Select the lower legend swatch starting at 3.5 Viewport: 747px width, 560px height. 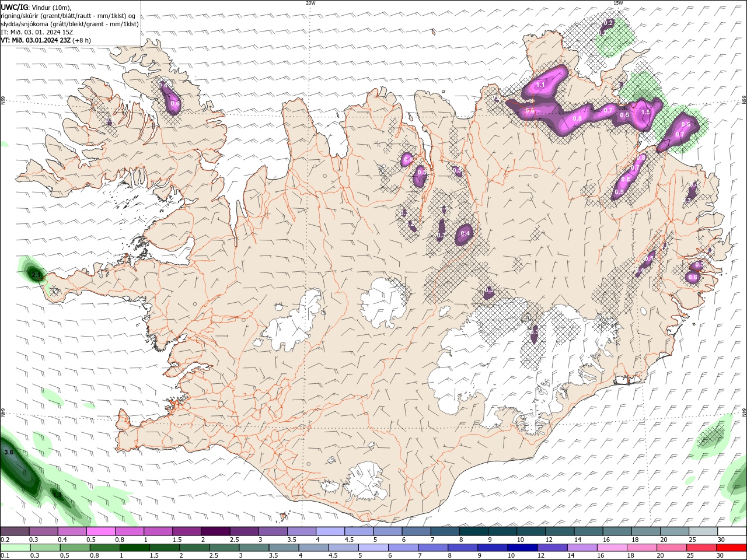(283, 548)
